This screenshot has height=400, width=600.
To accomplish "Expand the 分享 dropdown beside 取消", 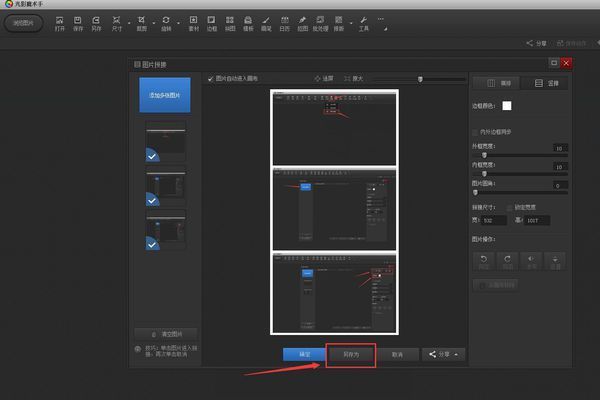I will [445, 354].
